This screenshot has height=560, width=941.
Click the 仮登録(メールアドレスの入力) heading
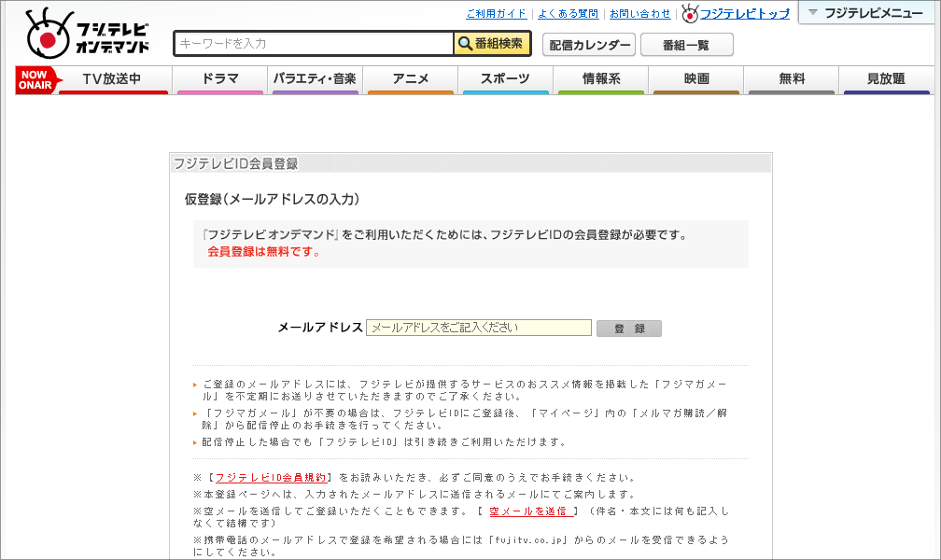pyautogui.click(x=272, y=200)
